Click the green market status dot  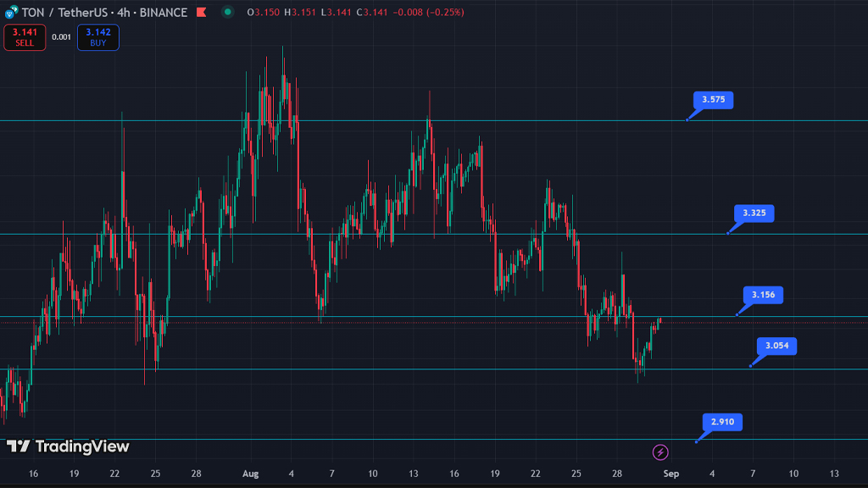click(x=227, y=12)
